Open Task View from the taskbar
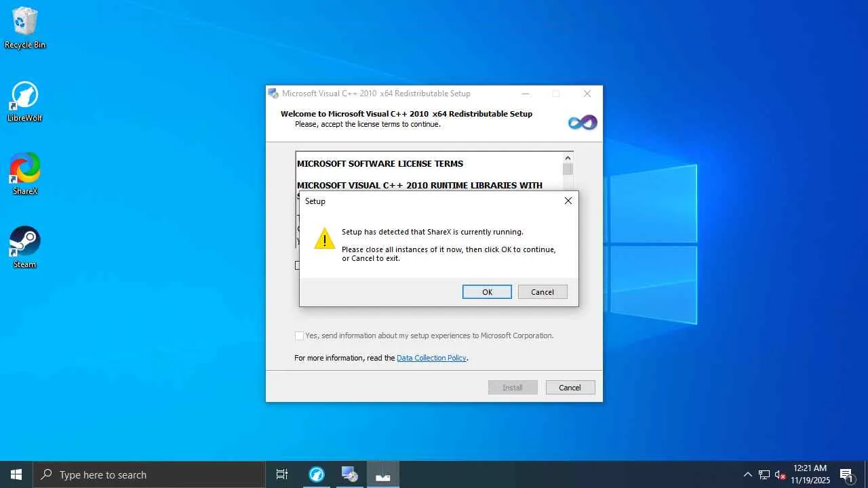 tap(282, 474)
